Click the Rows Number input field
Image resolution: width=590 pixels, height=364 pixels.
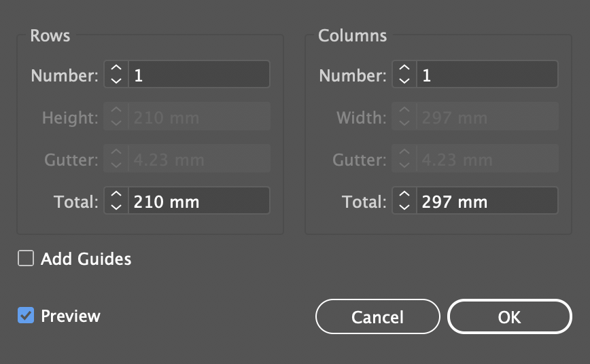click(x=198, y=75)
